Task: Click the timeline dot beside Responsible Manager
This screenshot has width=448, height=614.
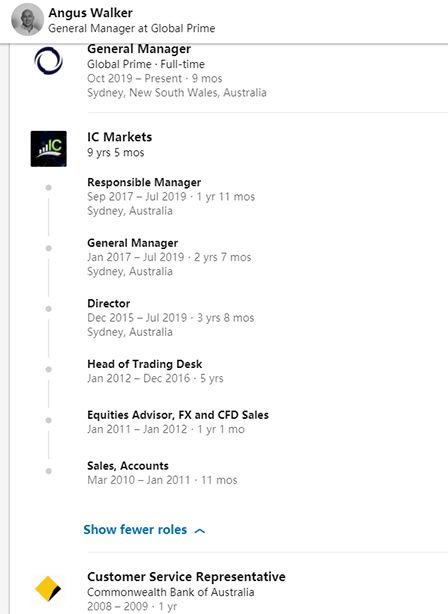Action: (49, 188)
